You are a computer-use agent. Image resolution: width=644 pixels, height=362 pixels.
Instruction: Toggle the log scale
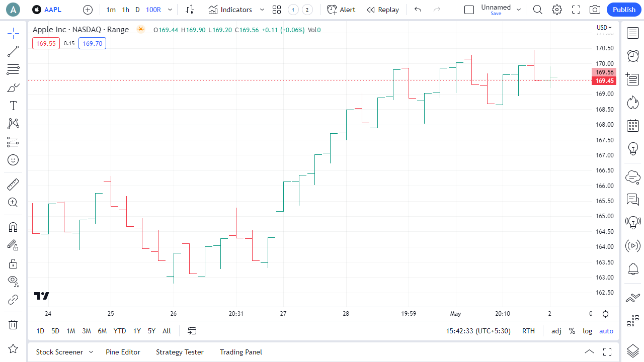click(x=588, y=331)
